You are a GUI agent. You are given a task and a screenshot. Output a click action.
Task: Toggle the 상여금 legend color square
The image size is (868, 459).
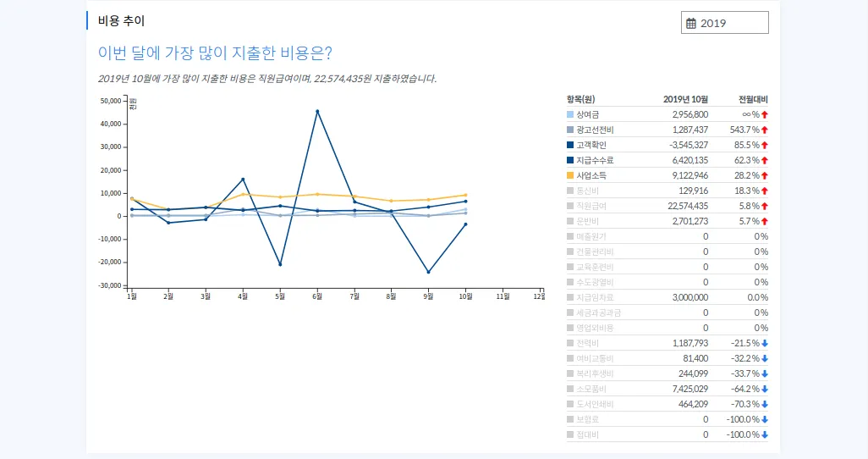click(570, 115)
